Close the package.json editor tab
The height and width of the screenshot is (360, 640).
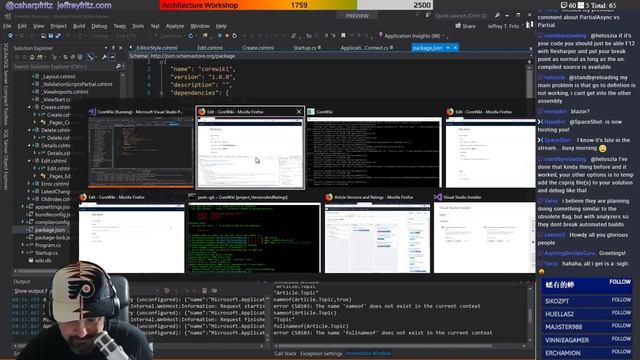[x=456, y=48]
